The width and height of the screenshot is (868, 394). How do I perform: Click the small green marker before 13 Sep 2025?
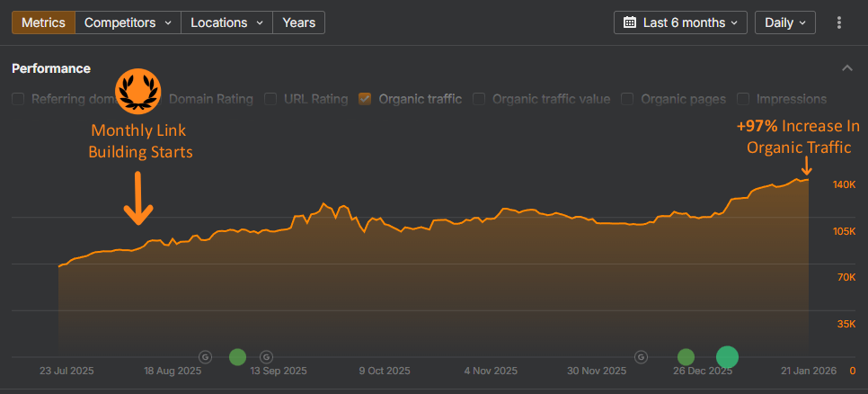point(237,357)
